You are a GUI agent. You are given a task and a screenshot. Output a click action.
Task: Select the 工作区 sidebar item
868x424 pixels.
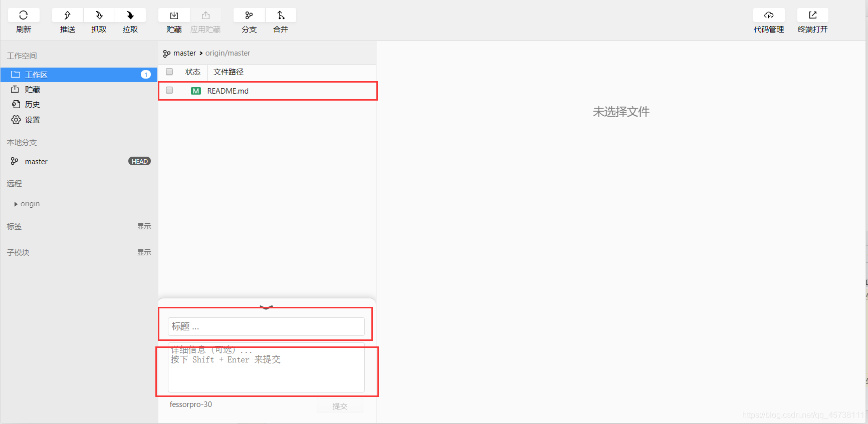coord(79,75)
